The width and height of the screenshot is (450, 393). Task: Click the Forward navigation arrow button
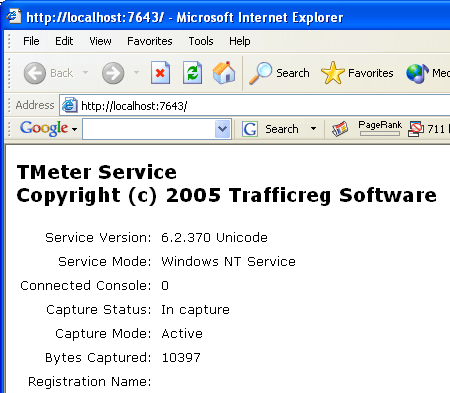[113, 73]
